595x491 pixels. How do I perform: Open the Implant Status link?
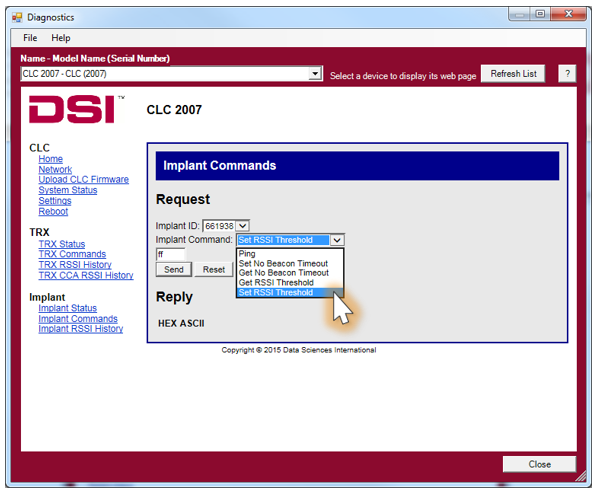click(x=68, y=308)
